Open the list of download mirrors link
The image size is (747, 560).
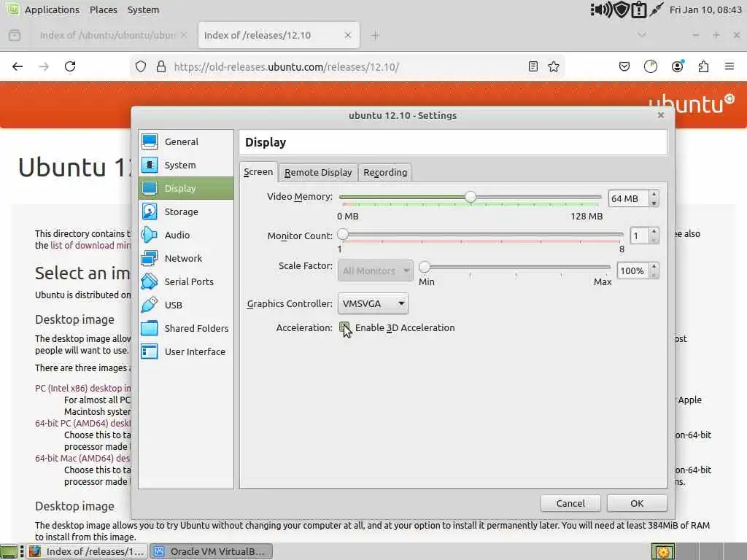(x=90, y=245)
